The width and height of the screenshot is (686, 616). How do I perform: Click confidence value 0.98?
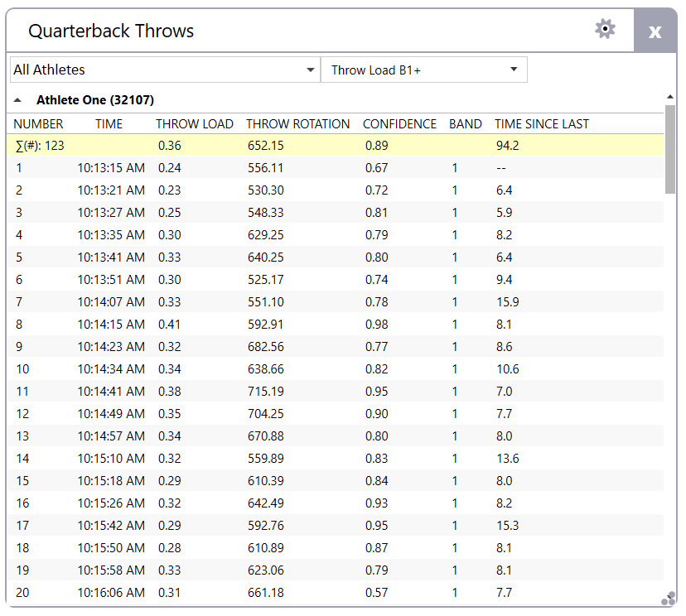click(377, 325)
